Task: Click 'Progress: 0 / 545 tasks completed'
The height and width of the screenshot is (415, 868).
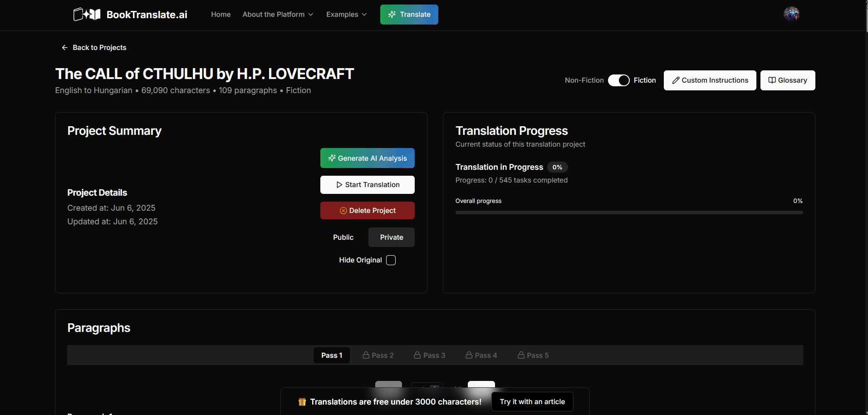Action: [511, 180]
